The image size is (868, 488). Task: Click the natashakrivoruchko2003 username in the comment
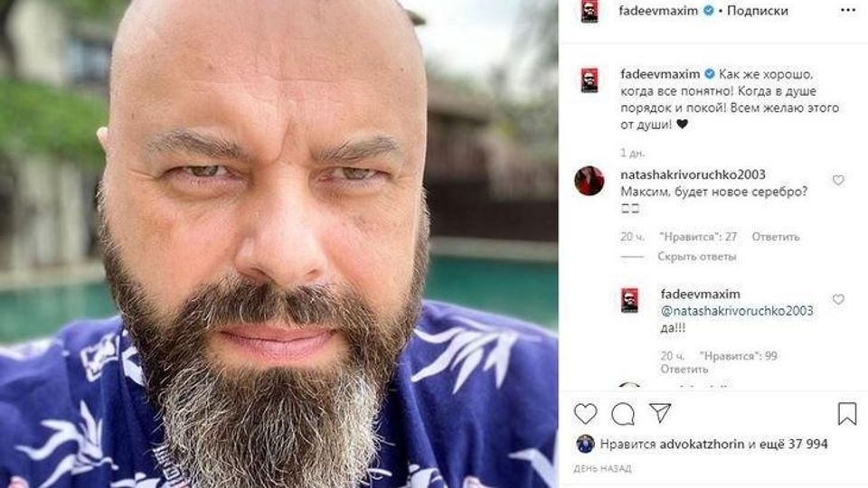click(x=693, y=174)
